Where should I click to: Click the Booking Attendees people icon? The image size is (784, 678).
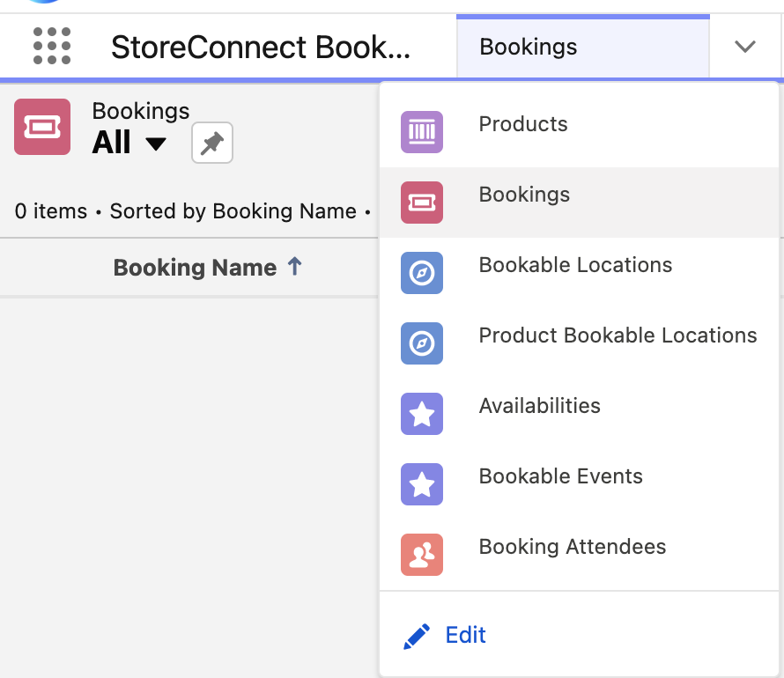(421, 555)
